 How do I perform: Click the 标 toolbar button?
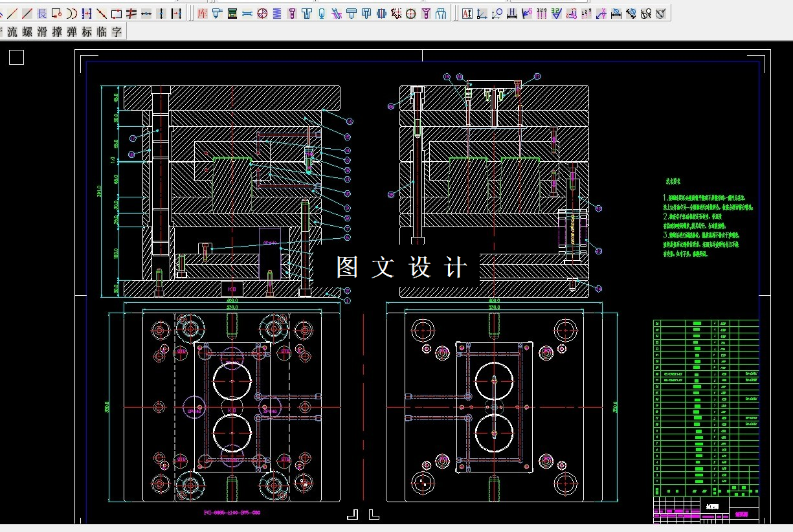pos(87,32)
